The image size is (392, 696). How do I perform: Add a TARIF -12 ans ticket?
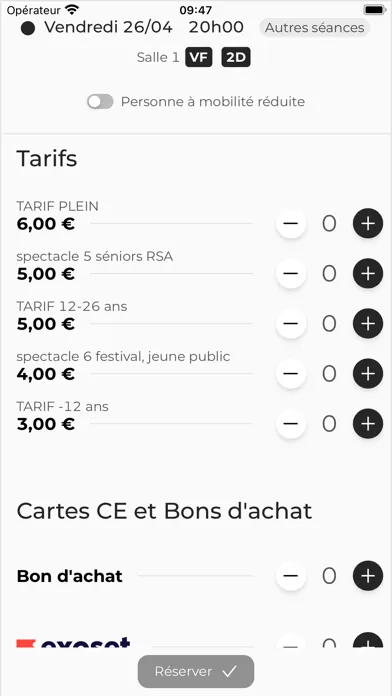tap(368, 424)
